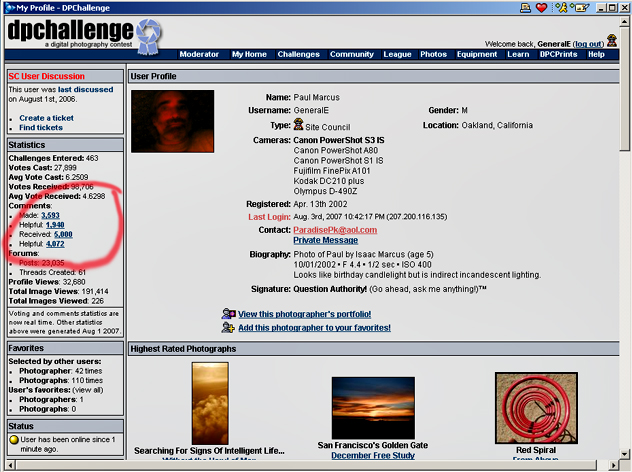Viewport: 632px width, 472px height.
Task: Click the Private Message link
Action: click(x=325, y=240)
